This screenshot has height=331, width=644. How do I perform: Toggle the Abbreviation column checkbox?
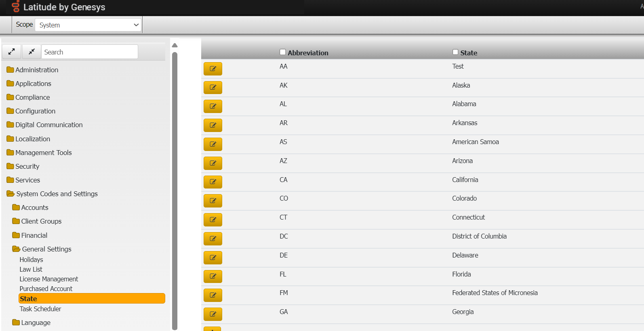point(283,52)
